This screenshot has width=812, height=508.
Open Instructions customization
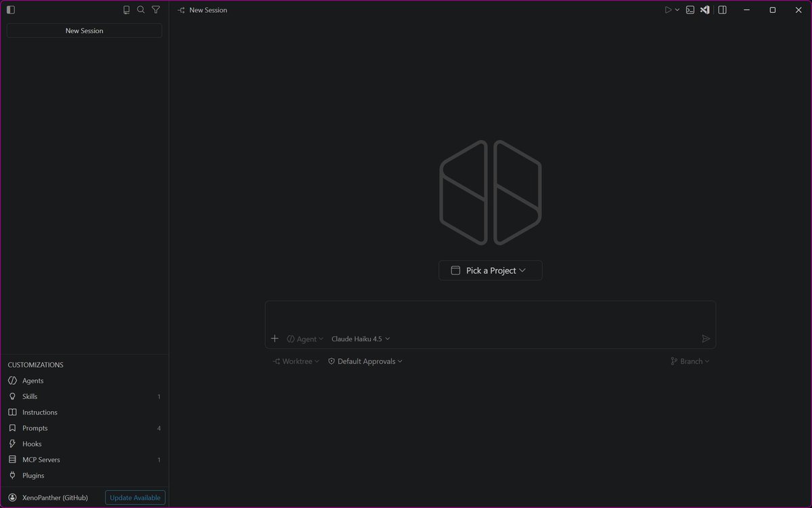tap(85, 412)
